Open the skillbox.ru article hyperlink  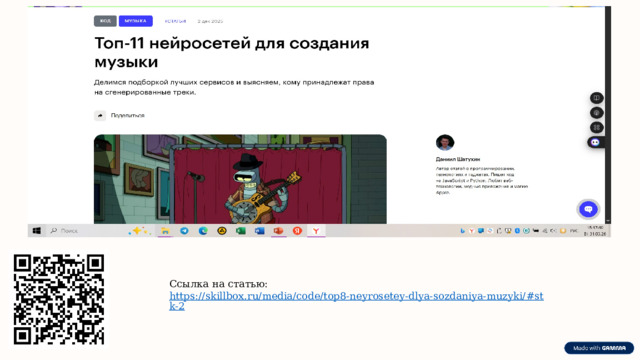pos(356,301)
